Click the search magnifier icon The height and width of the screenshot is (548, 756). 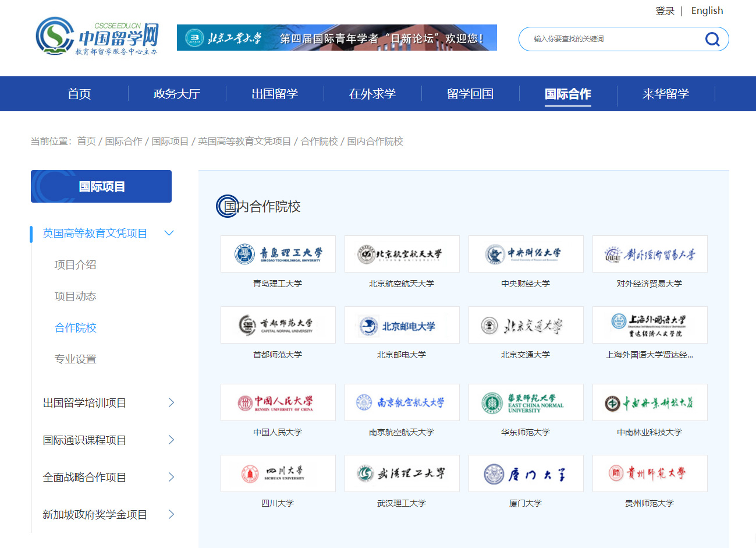pos(712,39)
